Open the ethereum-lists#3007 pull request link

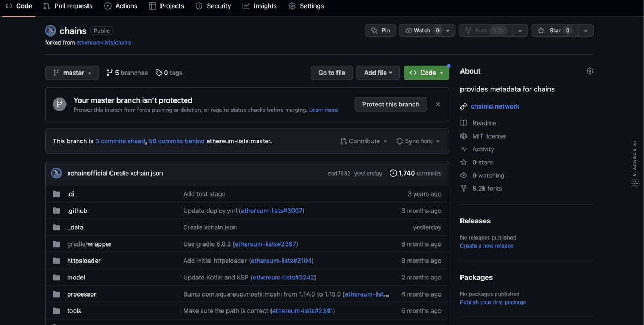point(272,211)
